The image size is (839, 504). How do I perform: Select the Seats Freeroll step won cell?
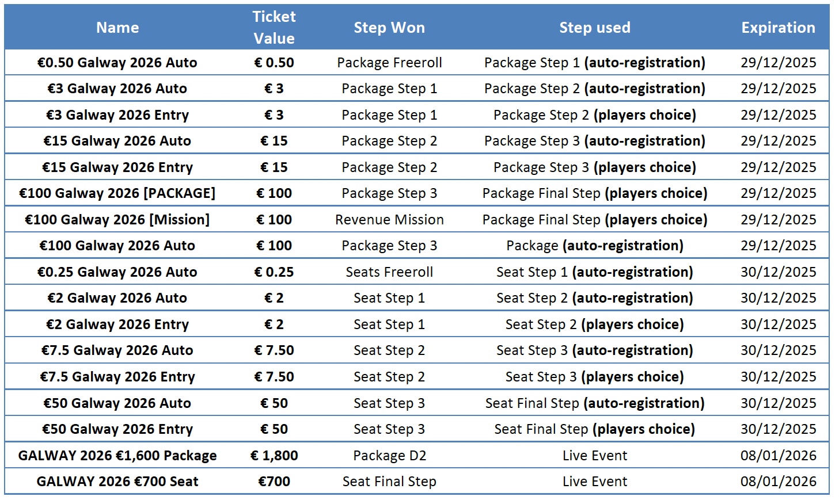pos(389,272)
